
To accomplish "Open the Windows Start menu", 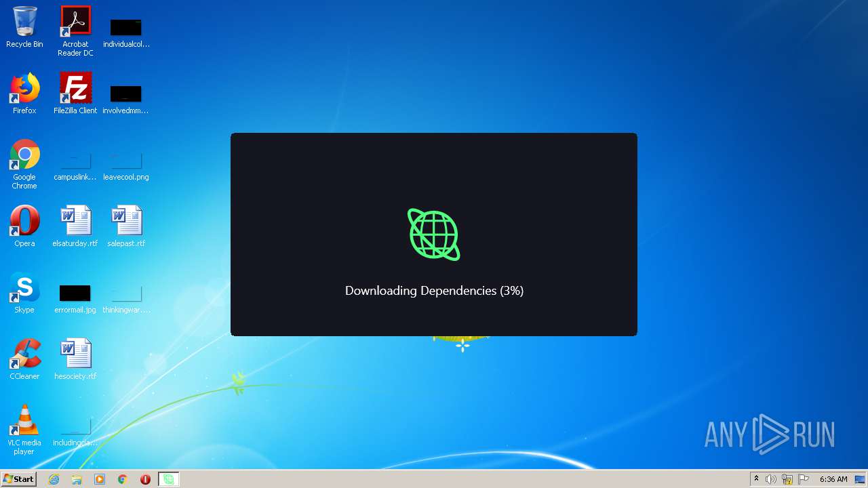I will tap(18, 479).
